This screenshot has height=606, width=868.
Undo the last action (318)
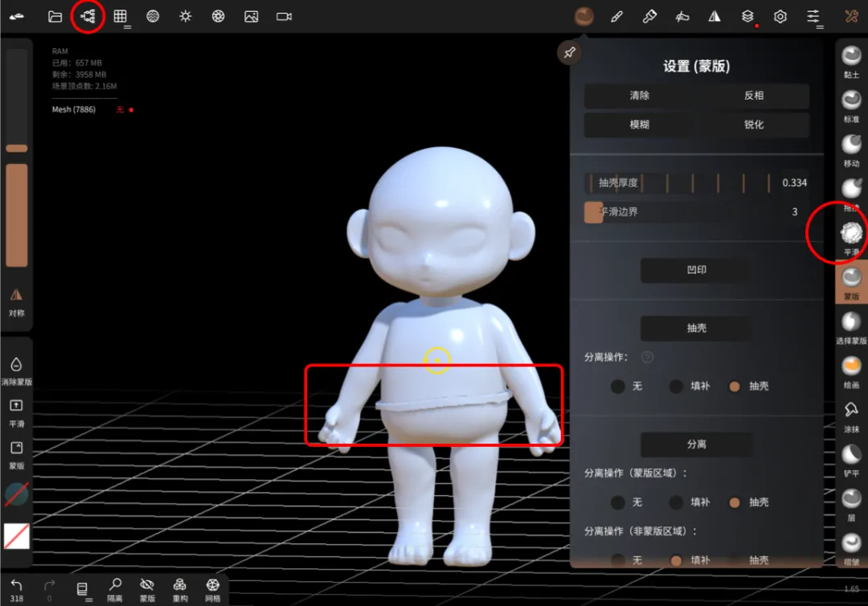point(17,590)
